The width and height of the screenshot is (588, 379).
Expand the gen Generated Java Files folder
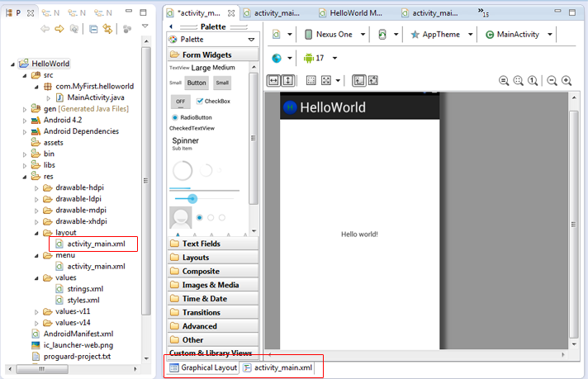(x=25, y=110)
